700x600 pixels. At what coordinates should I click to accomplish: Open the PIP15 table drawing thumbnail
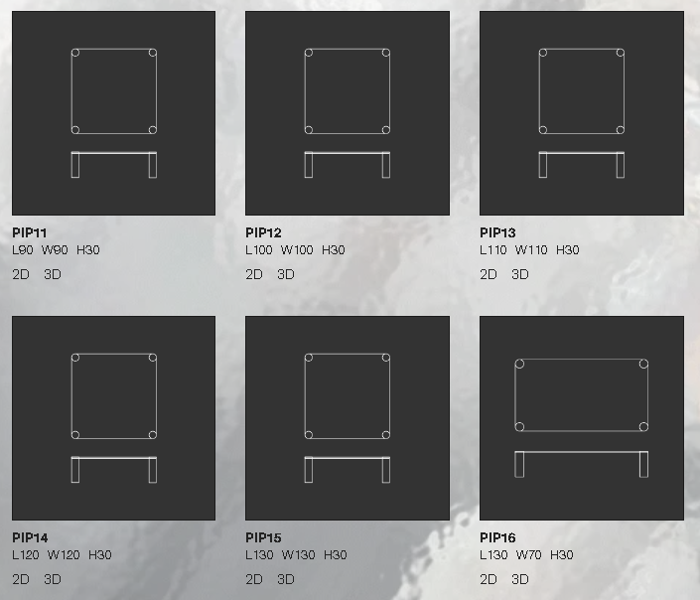348,418
